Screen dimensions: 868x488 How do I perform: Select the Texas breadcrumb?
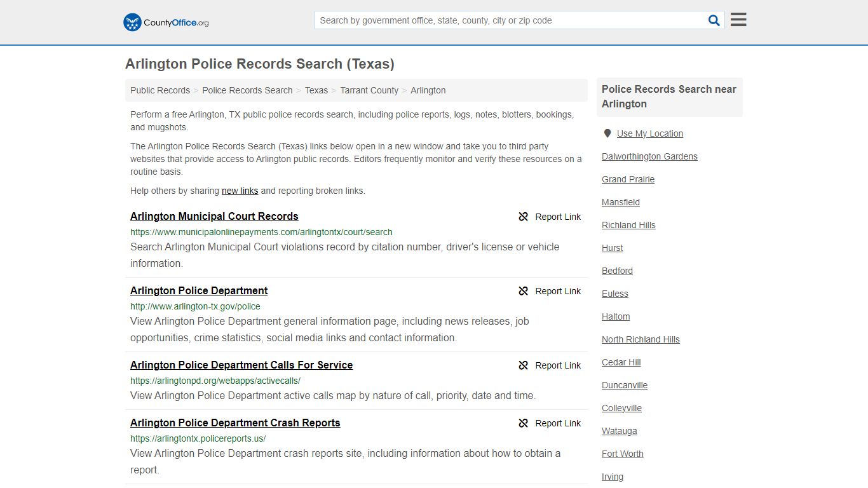tap(316, 90)
